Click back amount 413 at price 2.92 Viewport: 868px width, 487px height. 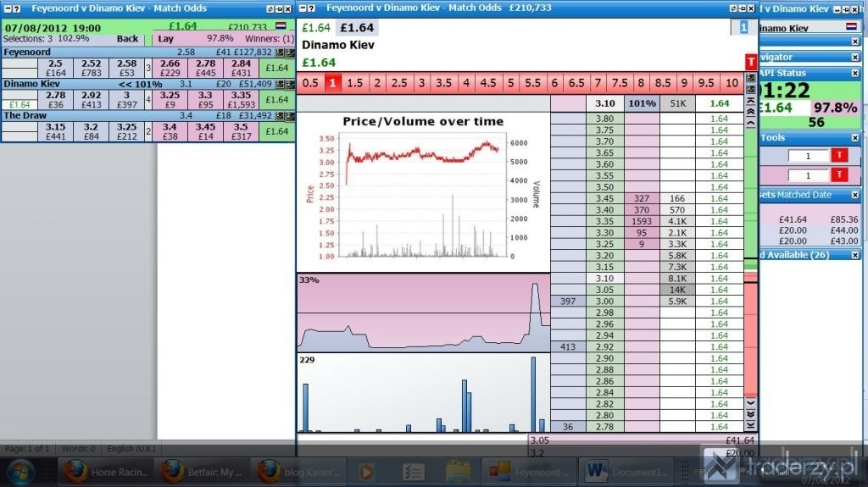568,347
